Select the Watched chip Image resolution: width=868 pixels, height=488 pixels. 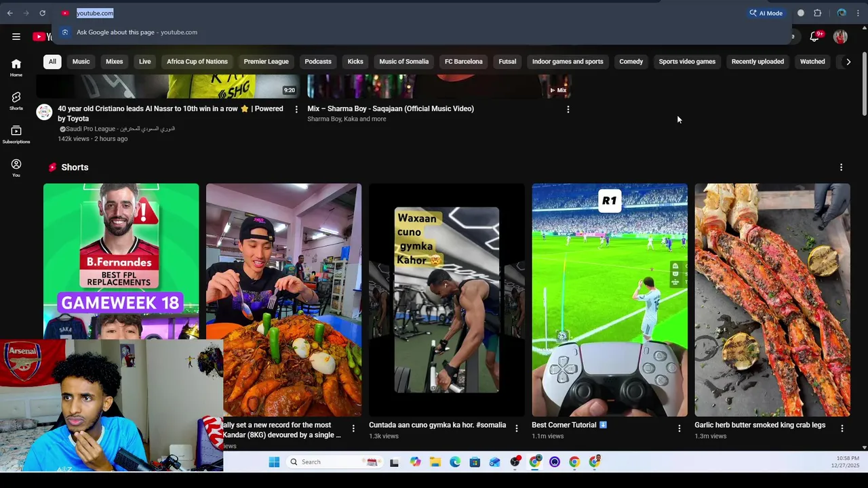click(812, 62)
